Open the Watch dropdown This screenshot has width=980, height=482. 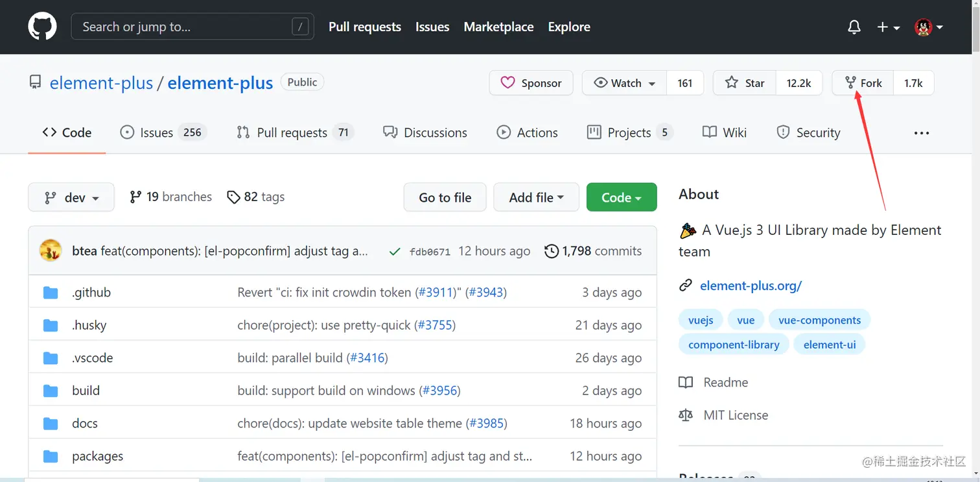[x=625, y=83]
